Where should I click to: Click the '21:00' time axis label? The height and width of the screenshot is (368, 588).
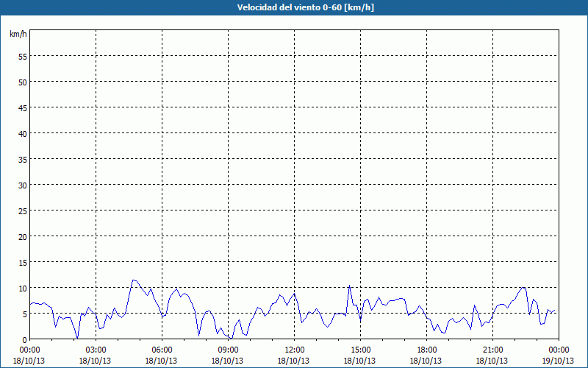[x=492, y=350]
